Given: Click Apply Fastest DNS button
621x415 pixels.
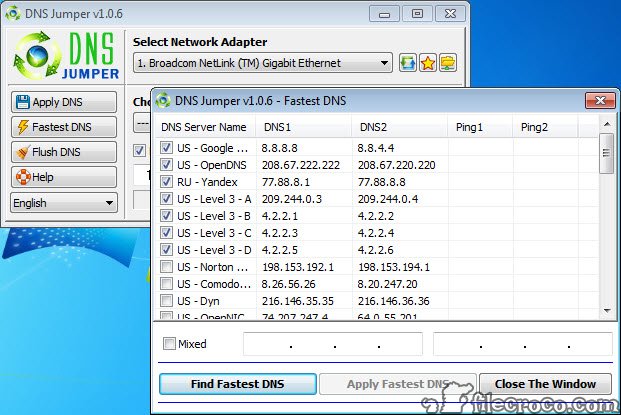Looking at the screenshot, I should coord(398,384).
